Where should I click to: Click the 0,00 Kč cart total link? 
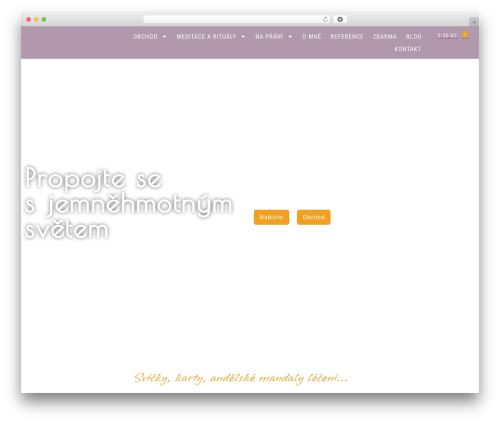(x=447, y=36)
